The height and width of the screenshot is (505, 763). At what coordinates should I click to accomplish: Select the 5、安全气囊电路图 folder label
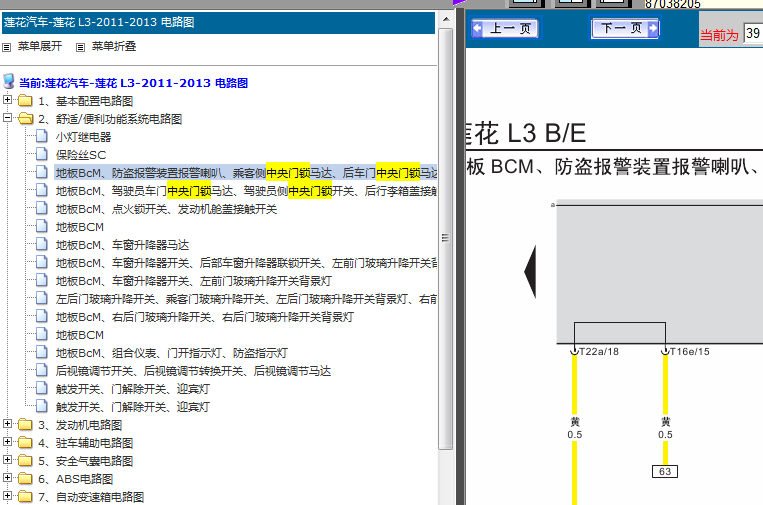pyautogui.click(x=86, y=461)
